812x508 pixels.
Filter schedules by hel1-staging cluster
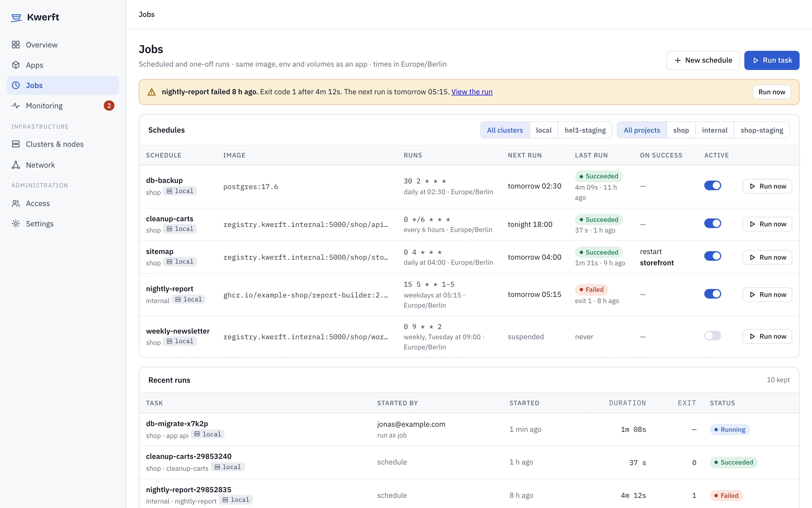(585, 130)
